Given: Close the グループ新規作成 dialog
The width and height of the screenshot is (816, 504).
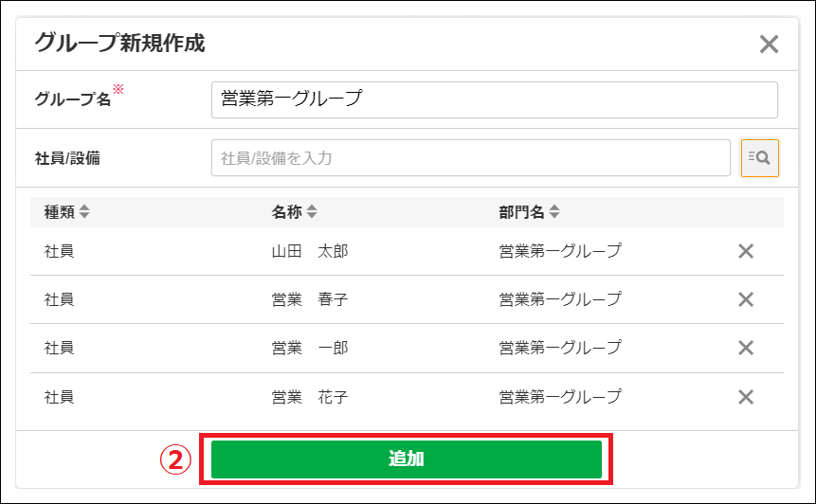Looking at the screenshot, I should [x=769, y=45].
